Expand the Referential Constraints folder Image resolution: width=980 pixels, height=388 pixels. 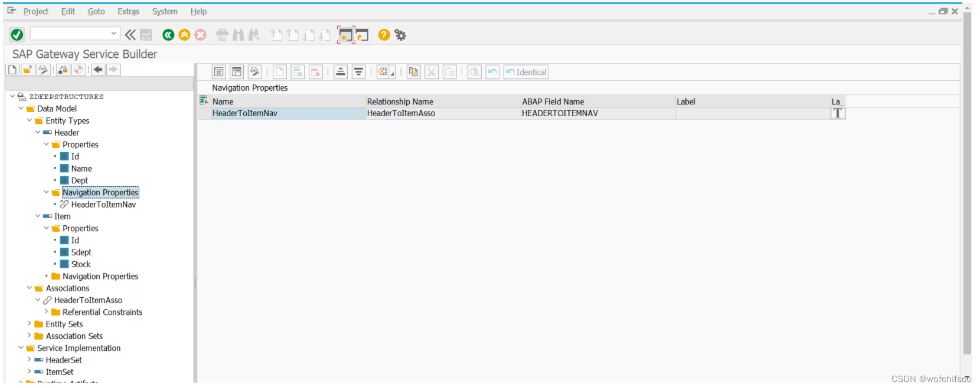click(x=46, y=311)
